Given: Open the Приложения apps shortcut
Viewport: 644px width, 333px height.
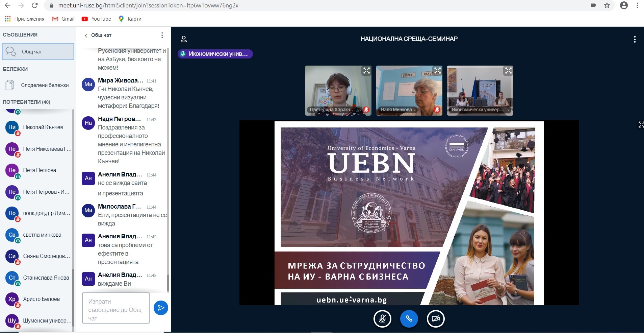Looking at the screenshot, I should tap(24, 19).
